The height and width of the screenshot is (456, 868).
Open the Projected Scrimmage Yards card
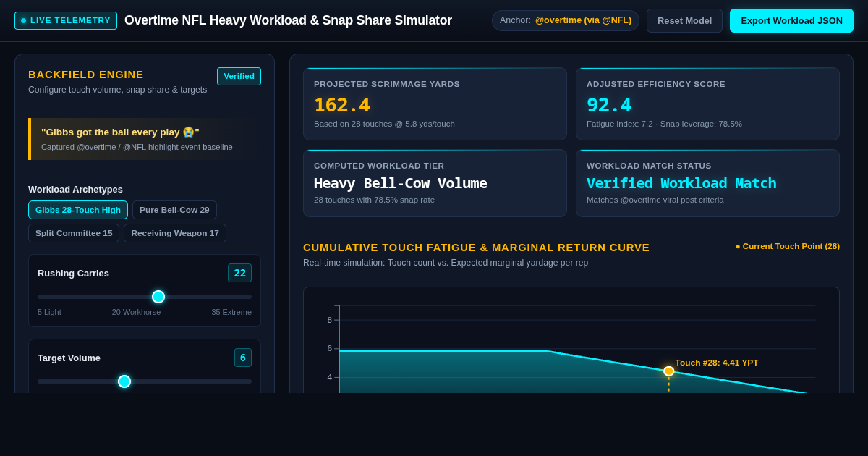click(435, 104)
